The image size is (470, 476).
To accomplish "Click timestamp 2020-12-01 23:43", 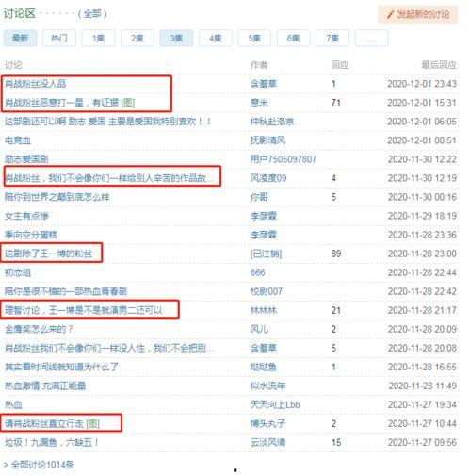I will point(422,84).
